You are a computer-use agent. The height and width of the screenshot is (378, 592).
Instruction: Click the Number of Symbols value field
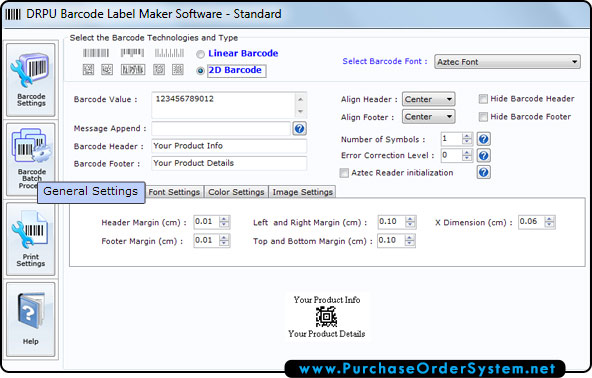tap(452, 139)
